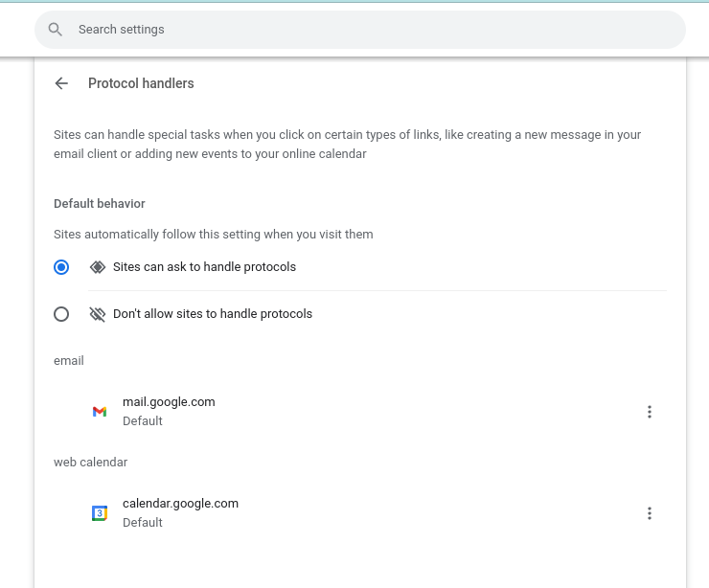This screenshot has width=709, height=588.
Task: Click the Google Calendar icon
Action: pyautogui.click(x=100, y=513)
